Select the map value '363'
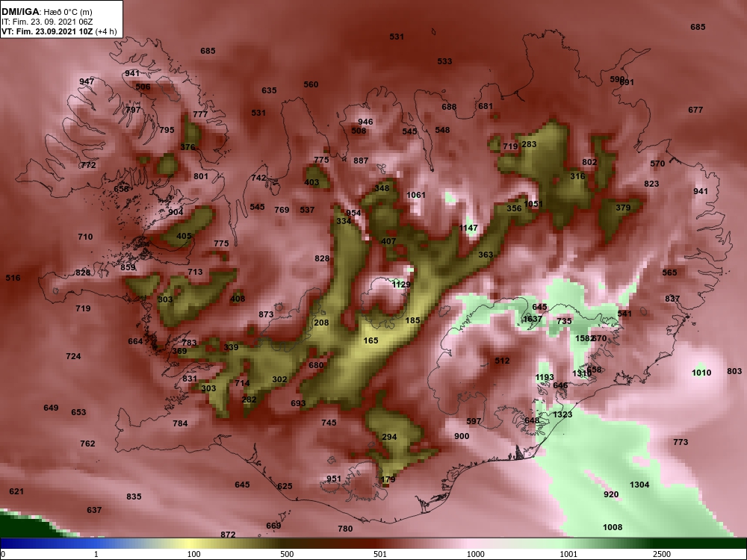The height and width of the screenshot is (560, 747). (x=486, y=255)
